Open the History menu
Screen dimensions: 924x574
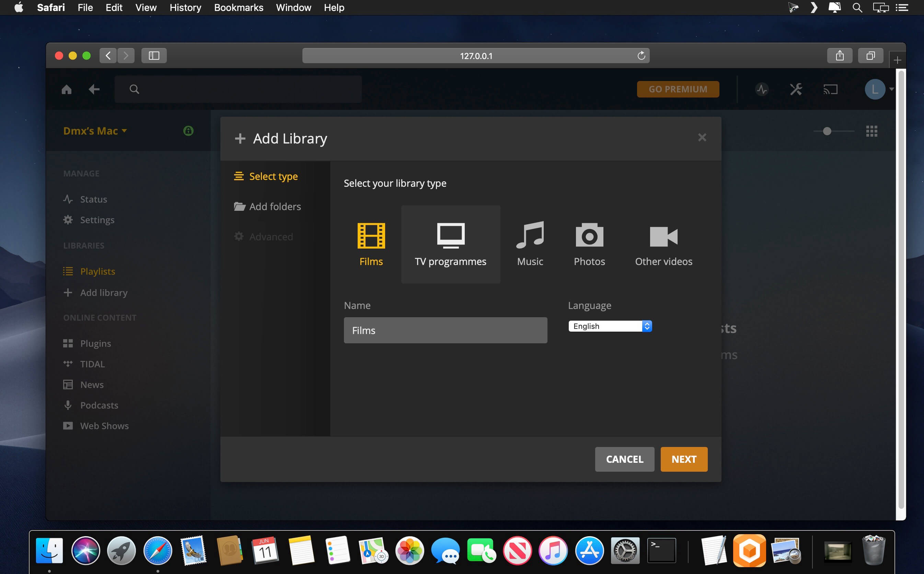tap(185, 8)
